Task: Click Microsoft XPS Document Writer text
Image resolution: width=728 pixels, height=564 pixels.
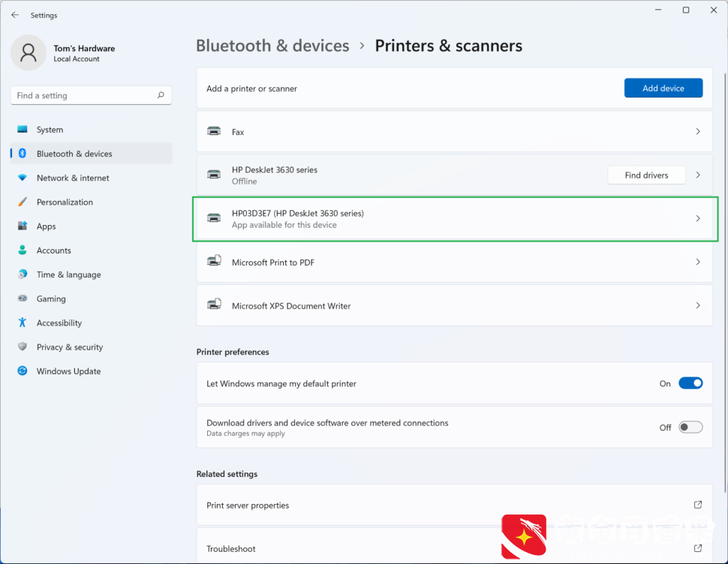Action: point(291,306)
